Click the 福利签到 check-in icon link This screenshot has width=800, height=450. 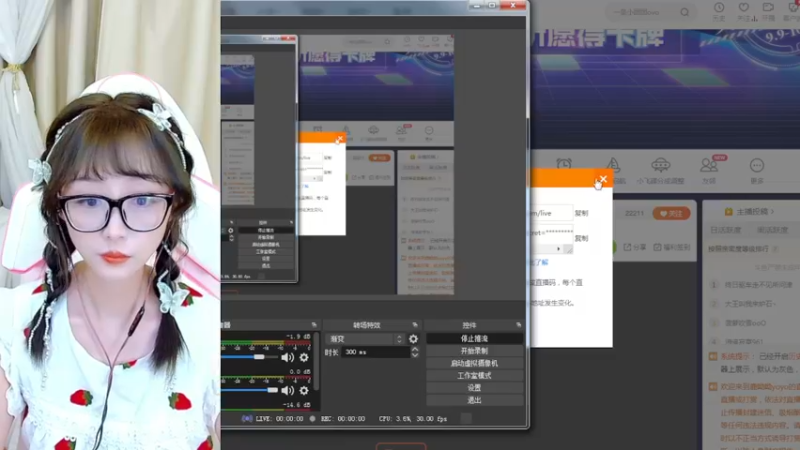(x=672, y=247)
